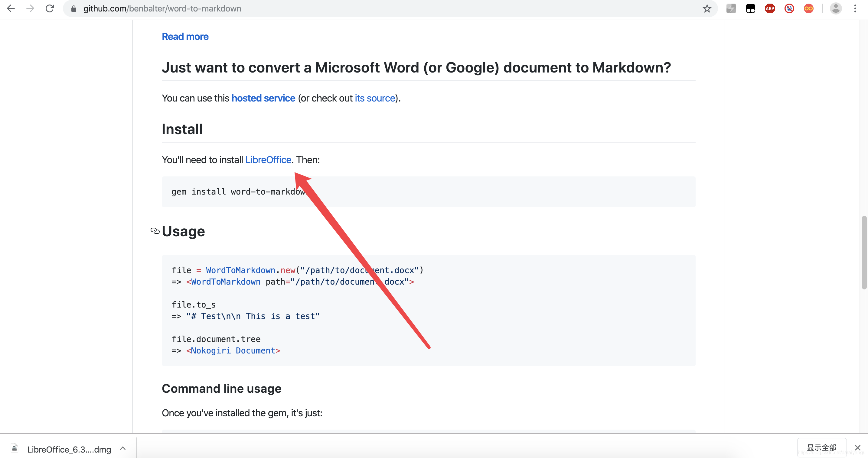Reload the current GitHub page
This screenshot has height=458, width=868.
tap(50, 8)
